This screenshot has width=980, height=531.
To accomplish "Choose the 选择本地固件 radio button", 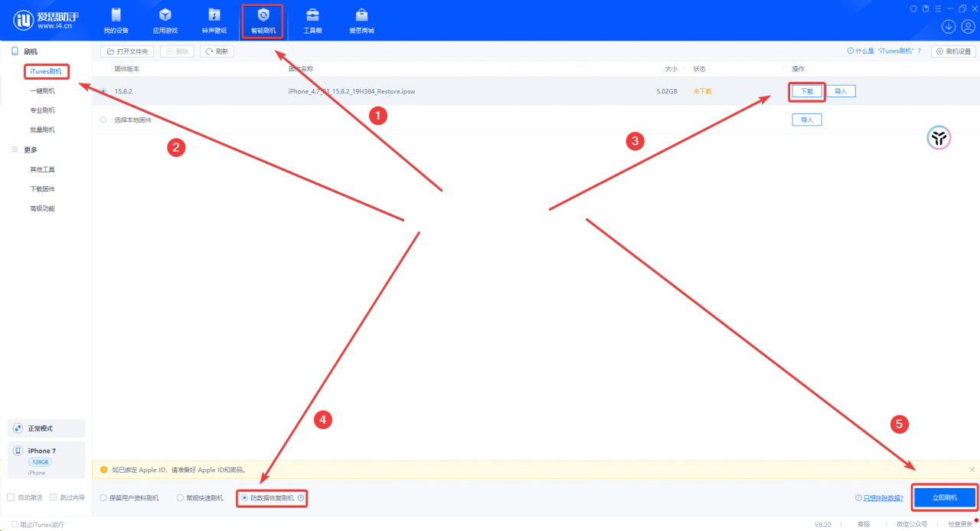I will pos(103,120).
